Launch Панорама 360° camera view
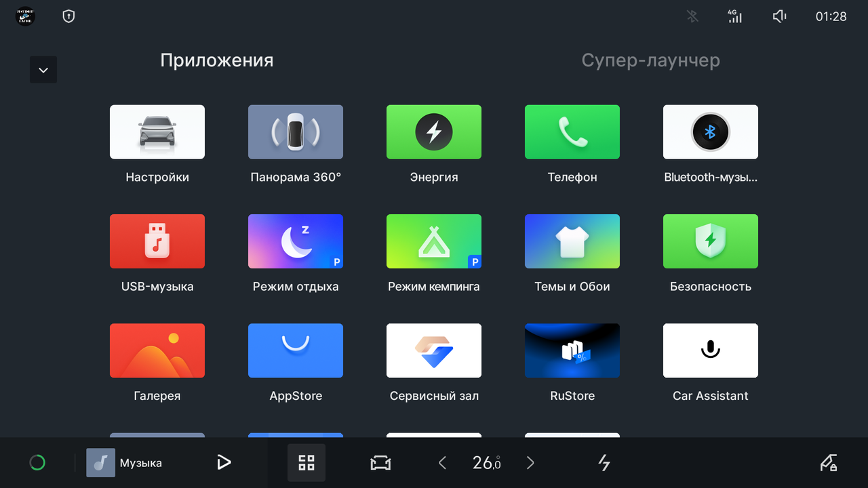This screenshot has width=868, height=488. point(296,132)
